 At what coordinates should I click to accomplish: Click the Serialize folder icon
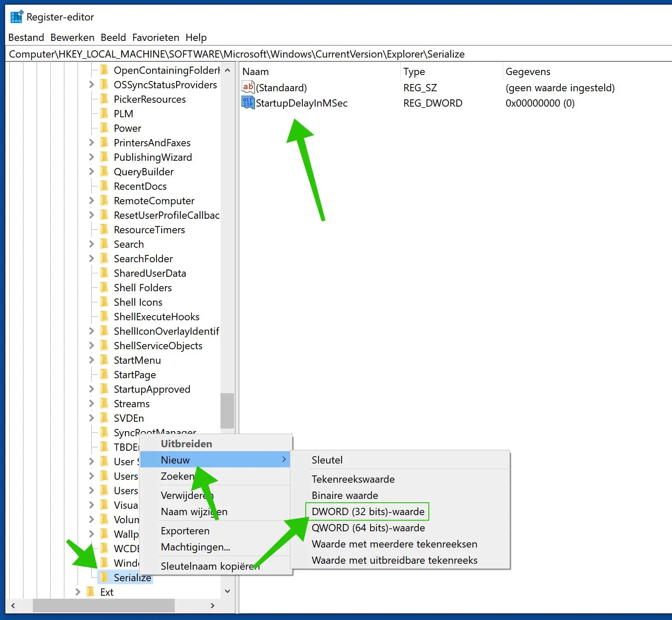coord(104,577)
